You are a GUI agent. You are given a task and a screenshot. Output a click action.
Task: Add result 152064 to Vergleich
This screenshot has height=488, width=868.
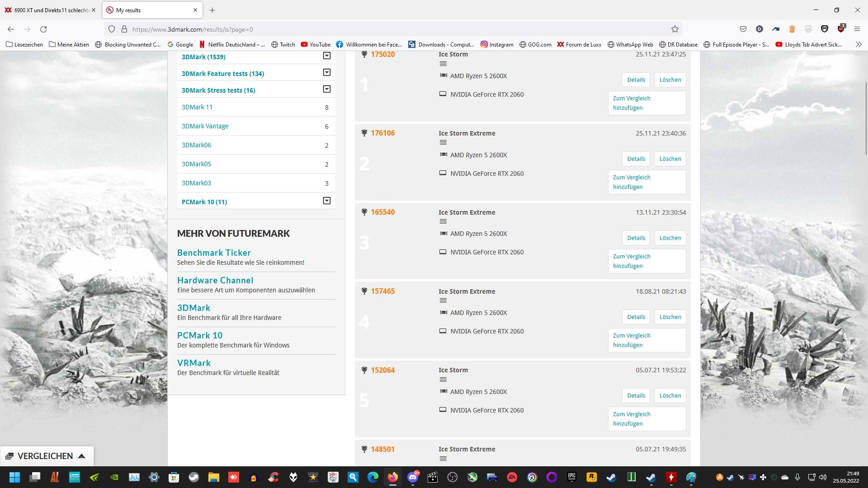(647, 419)
